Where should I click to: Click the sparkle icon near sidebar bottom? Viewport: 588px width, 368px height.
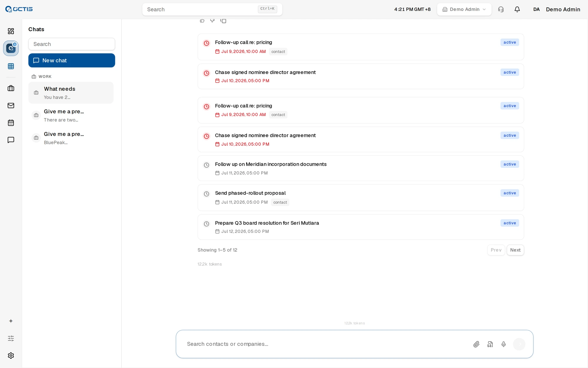[11, 321]
